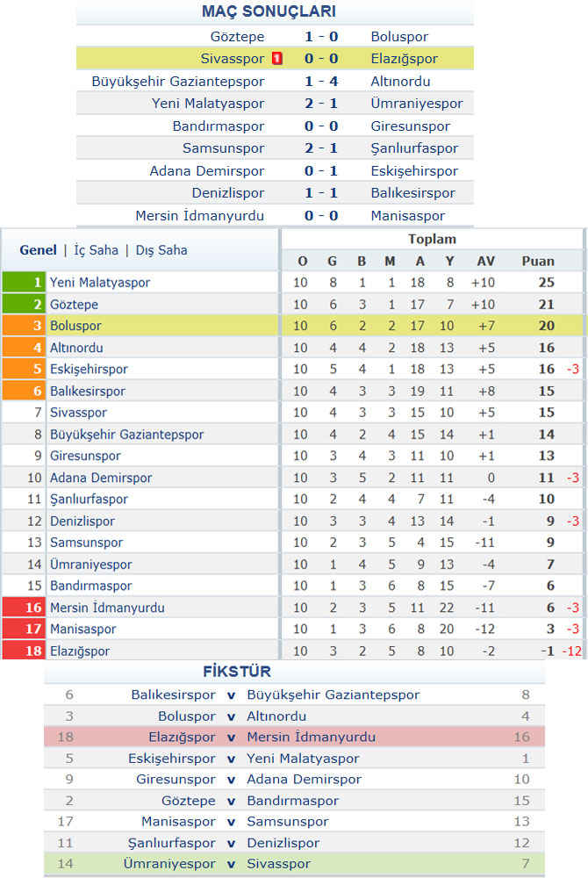Select the highlighted Boluspor standings row
Image resolution: width=588 pixels, height=878 pixels.
[294, 326]
